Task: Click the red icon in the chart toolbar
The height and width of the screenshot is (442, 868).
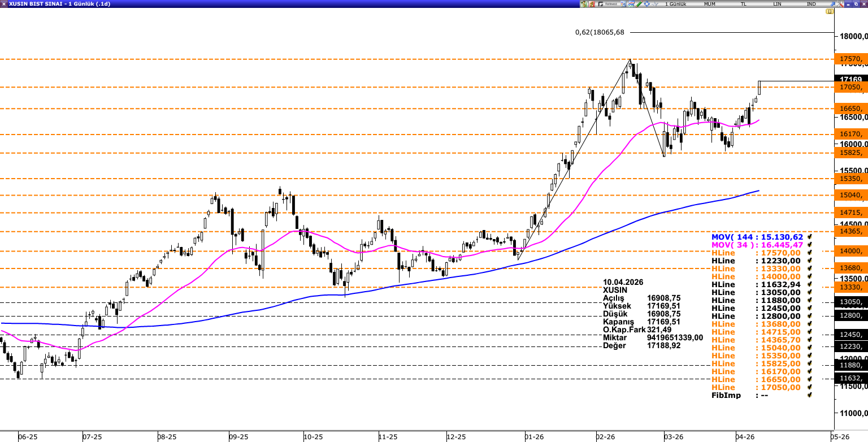Action: (x=592, y=4)
